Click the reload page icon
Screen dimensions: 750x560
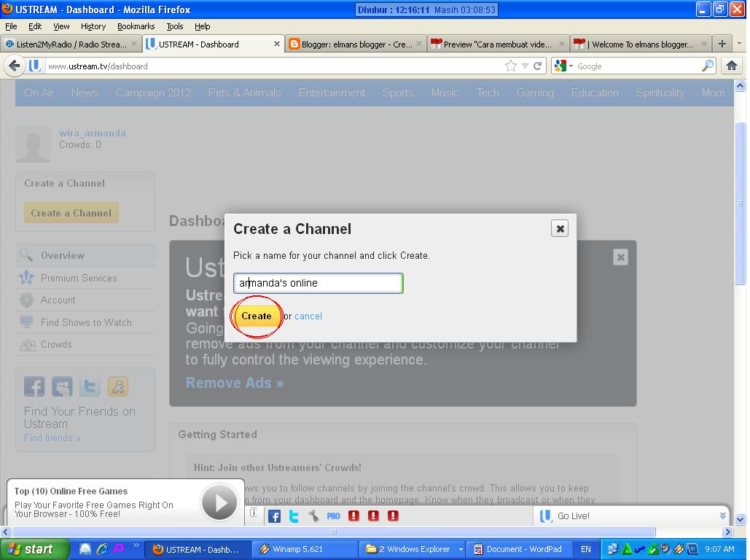(538, 66)
